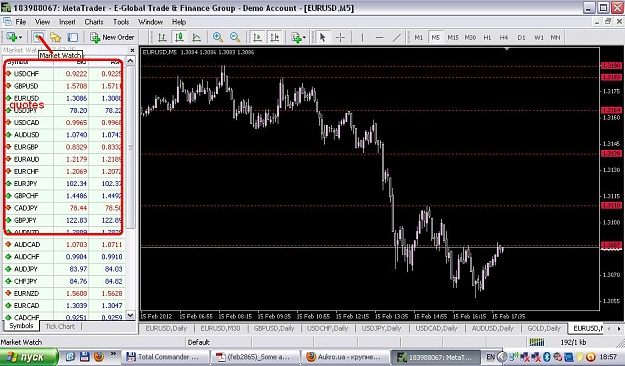Click the New Order button
This screenshot has width=625, height=366.
(112, 37)
